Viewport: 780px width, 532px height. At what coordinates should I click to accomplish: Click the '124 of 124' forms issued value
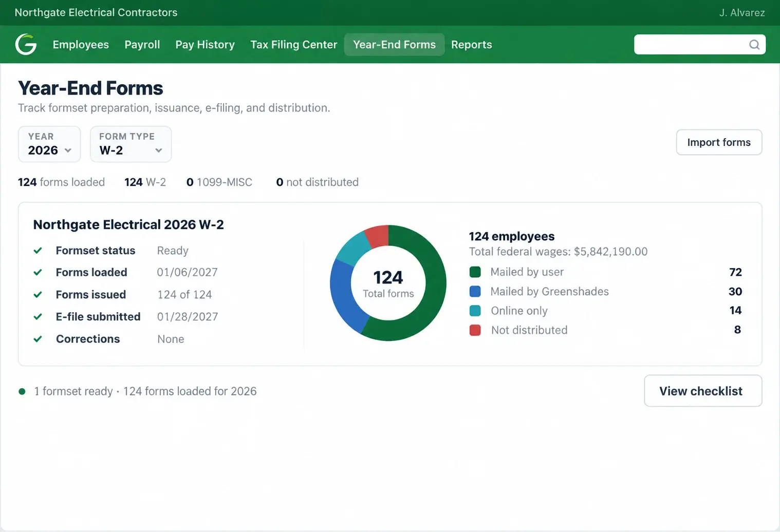(184, 295)
